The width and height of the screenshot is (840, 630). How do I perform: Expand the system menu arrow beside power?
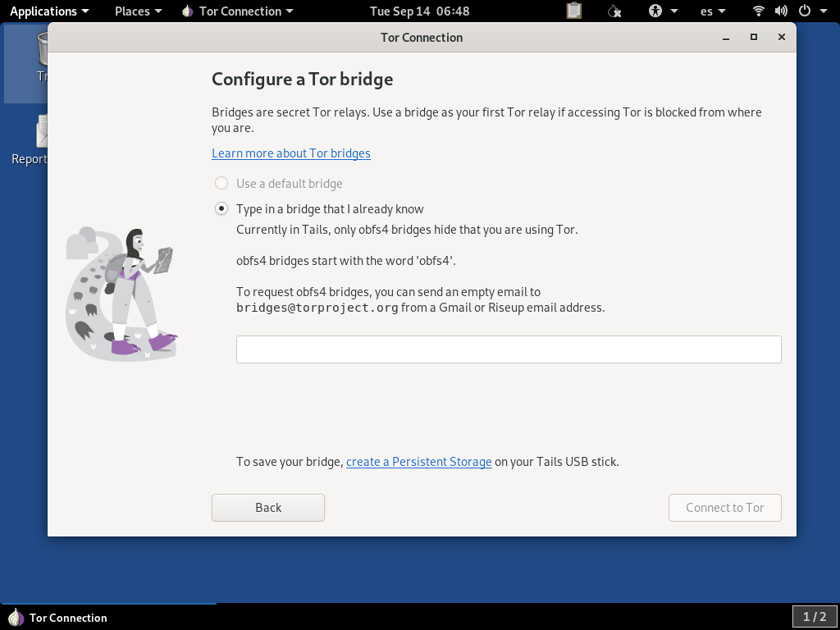click(824, 11)
